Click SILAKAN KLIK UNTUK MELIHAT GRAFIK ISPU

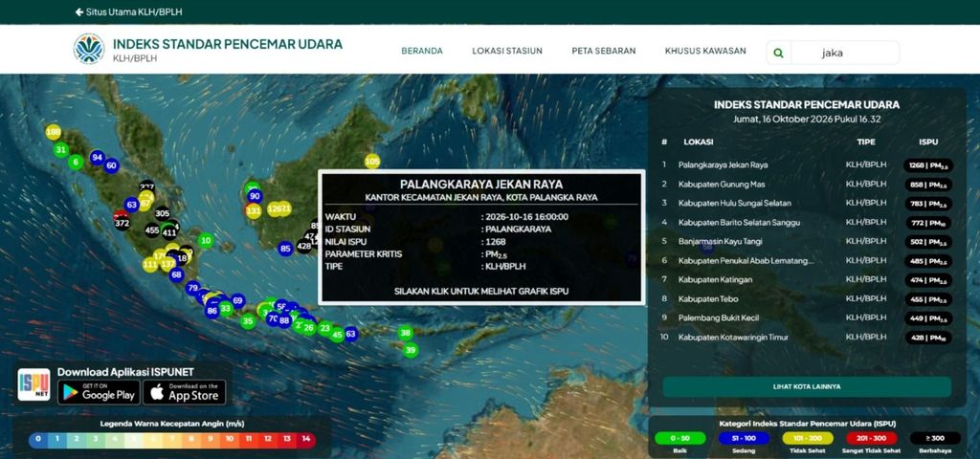(481, 291)
